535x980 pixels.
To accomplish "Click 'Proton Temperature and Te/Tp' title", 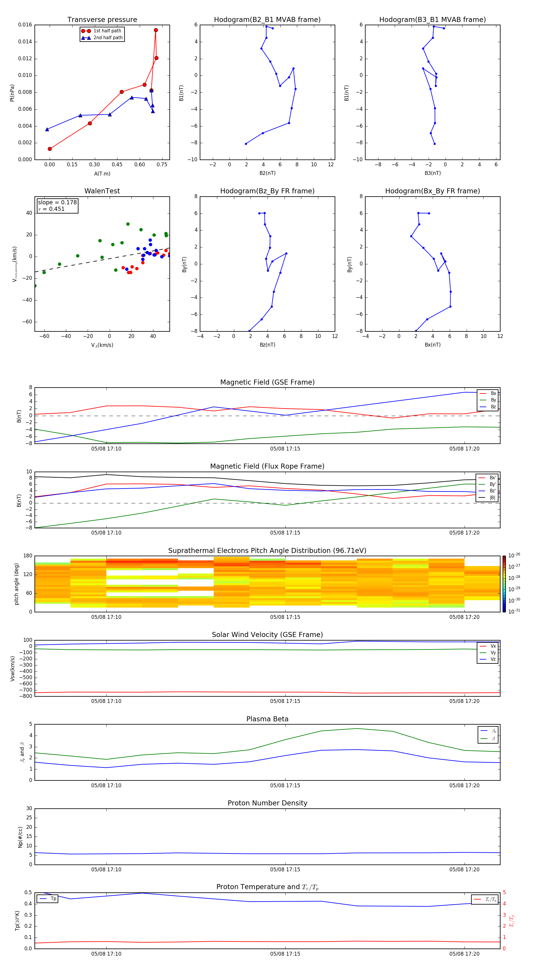I will [x=267, y=887].
